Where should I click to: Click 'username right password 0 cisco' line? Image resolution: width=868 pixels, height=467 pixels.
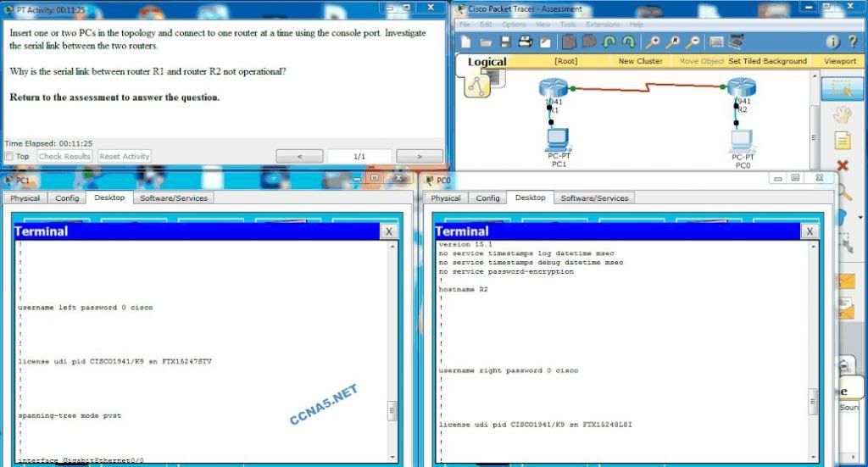point(509,370)
